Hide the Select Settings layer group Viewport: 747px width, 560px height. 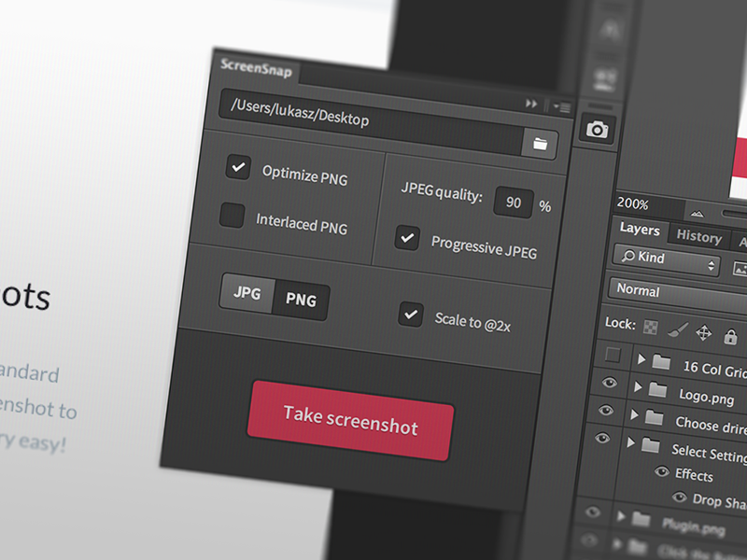point(602,437)
